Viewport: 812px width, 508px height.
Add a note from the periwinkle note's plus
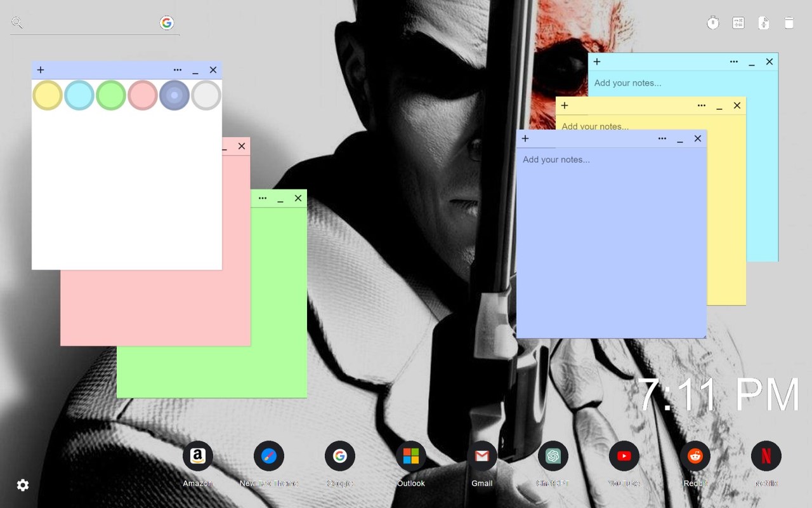(x=525, y=138)
